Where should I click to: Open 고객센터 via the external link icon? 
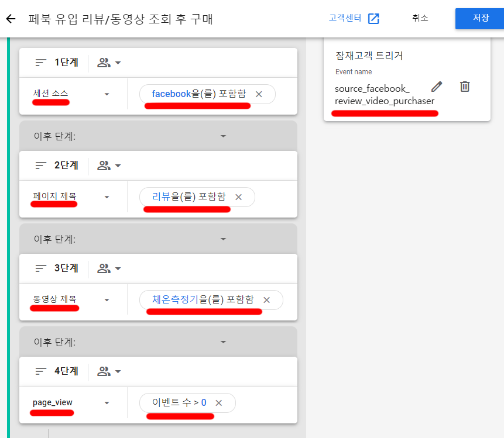coord(373,18)
